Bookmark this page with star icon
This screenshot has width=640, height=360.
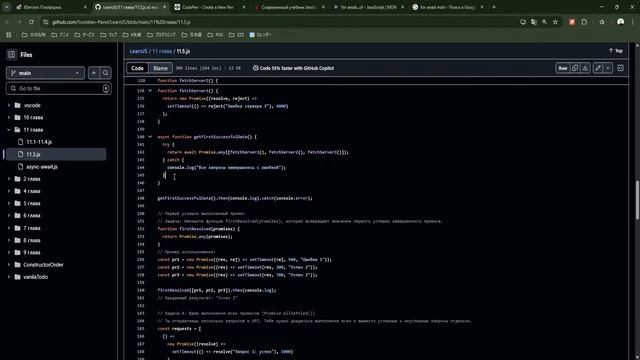pyautogui.click(x=555, y=22)
